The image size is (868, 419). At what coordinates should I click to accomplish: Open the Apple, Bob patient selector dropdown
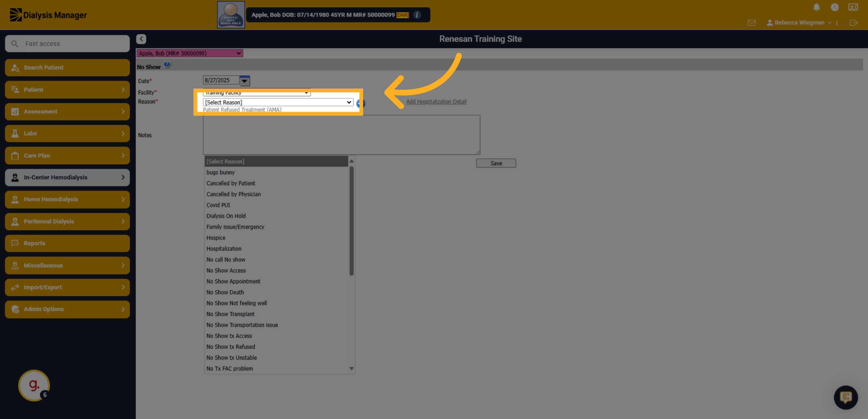(x=190, y=54)
